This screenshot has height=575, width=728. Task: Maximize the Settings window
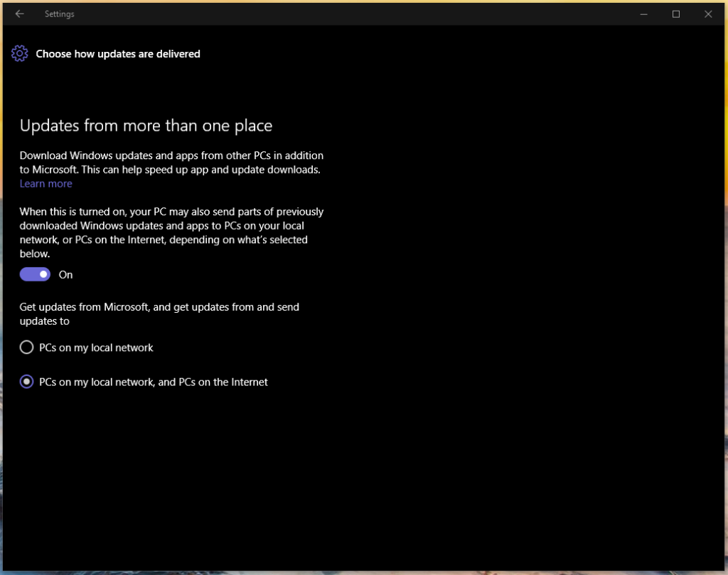point(676,14)
